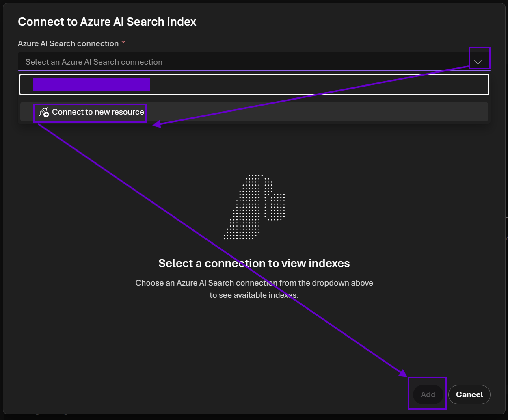Choose the redacted connection option in the list
This screenshot has height=420, width=508.
[x=254, y=84]
